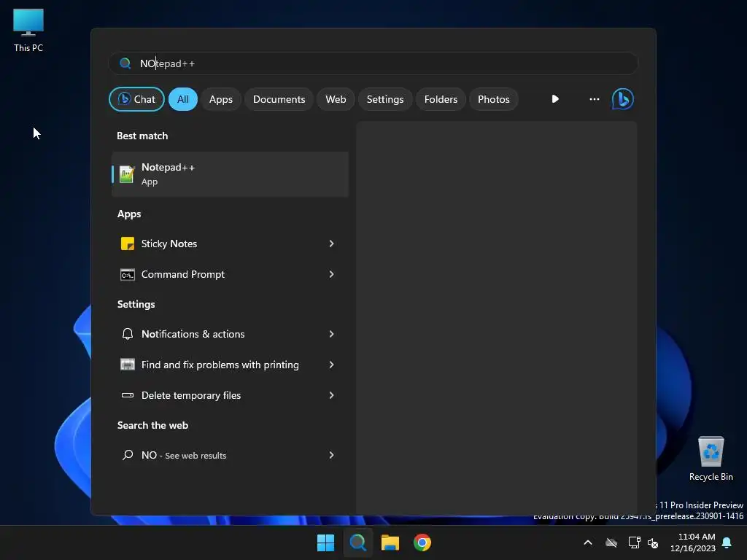This screenshot has height=560, width=747.
Task: Click the network display tray icon
Action: pyautogui.click(x=634, y=542)
